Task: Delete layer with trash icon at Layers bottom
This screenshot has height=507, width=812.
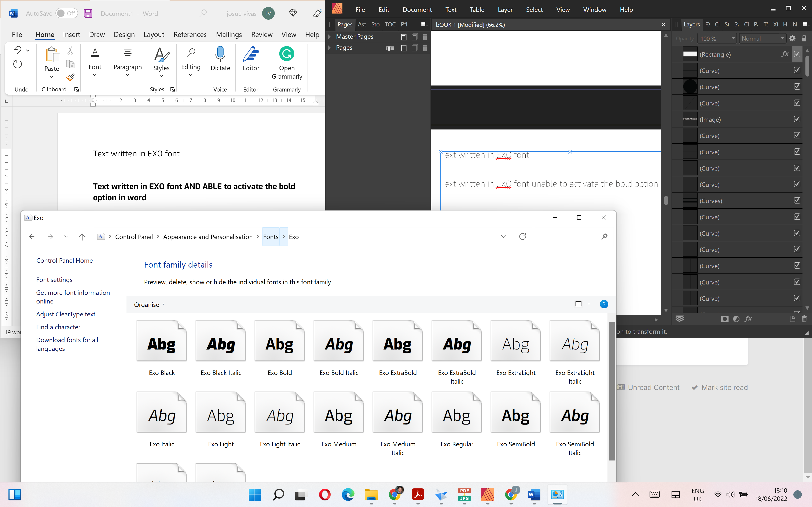Action: pyautogui.click(x=804, y=319)
